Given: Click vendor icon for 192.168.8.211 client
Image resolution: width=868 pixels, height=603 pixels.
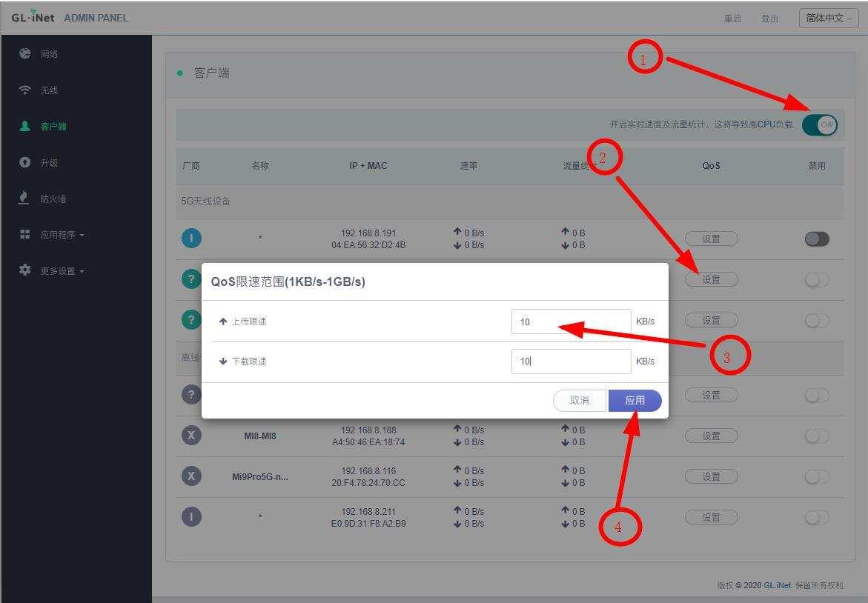Looking at the screenshot, I should (191, 517).
